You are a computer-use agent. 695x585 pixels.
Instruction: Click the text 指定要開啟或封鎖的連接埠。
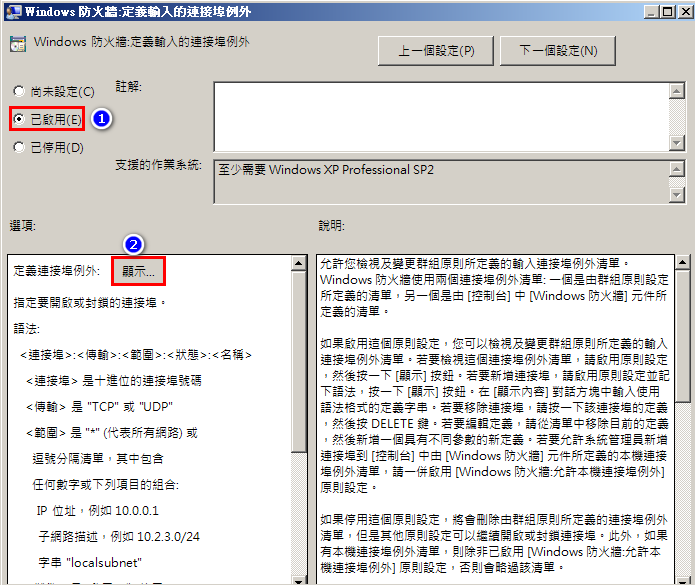coord(90,303)
